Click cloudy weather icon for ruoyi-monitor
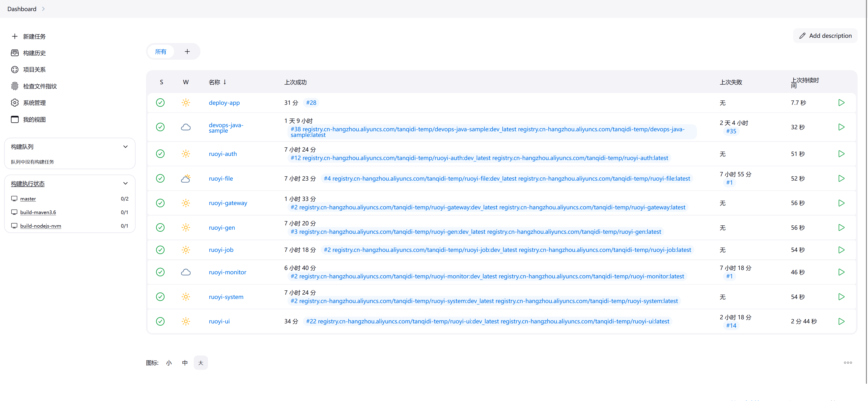Image resolution: width=868 pixels, height=401 pixels. [186, 272]
